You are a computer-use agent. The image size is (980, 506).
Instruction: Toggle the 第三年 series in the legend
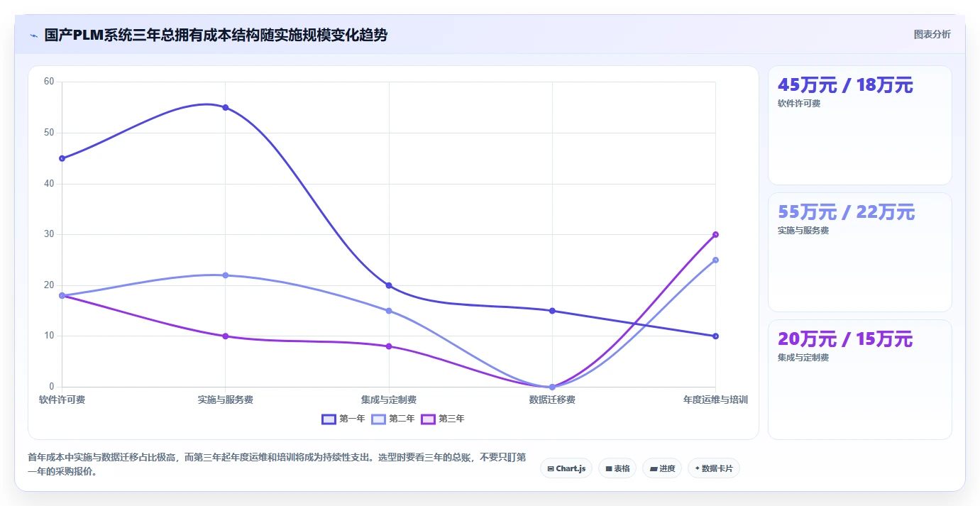[443, 419]
